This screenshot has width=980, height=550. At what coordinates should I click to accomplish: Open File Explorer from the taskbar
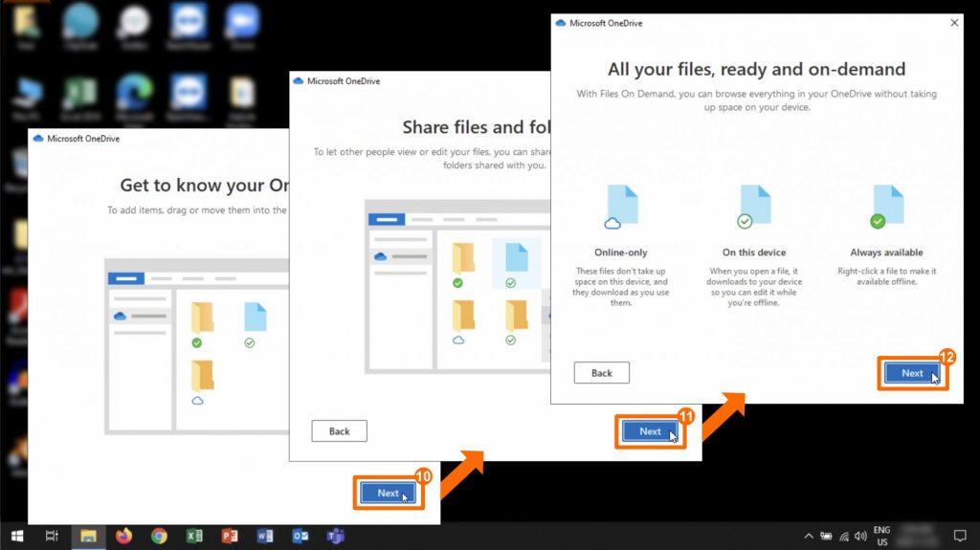click(88, 537)
